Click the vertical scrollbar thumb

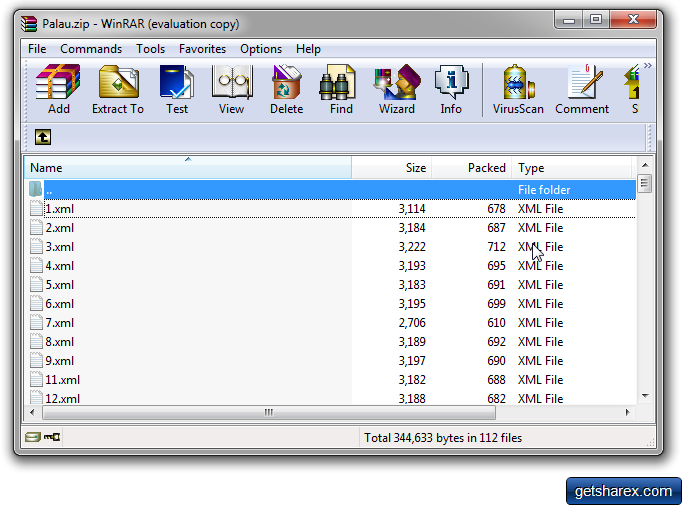pyautogui.click(x=645, y=183)
